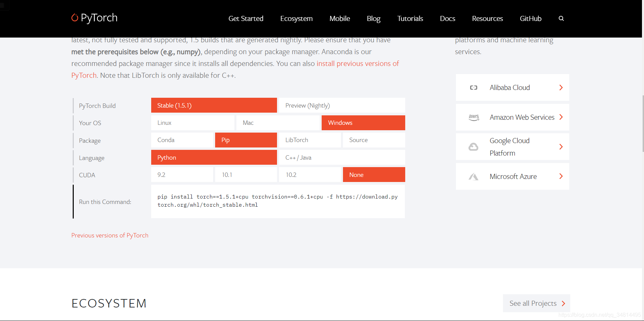Click the Language row label

(92, 158)
